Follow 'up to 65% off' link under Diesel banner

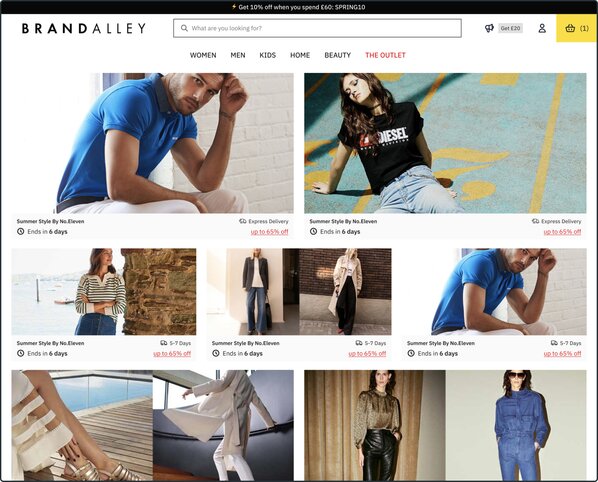click(562, 232)
